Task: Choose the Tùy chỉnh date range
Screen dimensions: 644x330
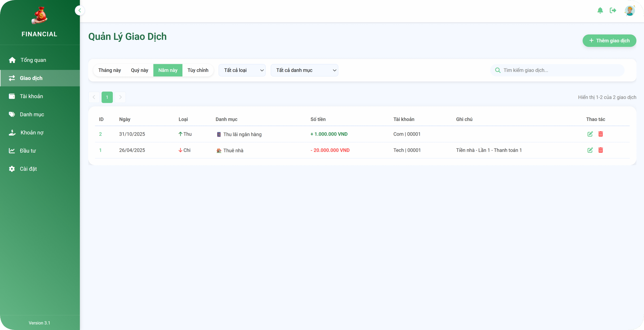Action: click(198, 70)
